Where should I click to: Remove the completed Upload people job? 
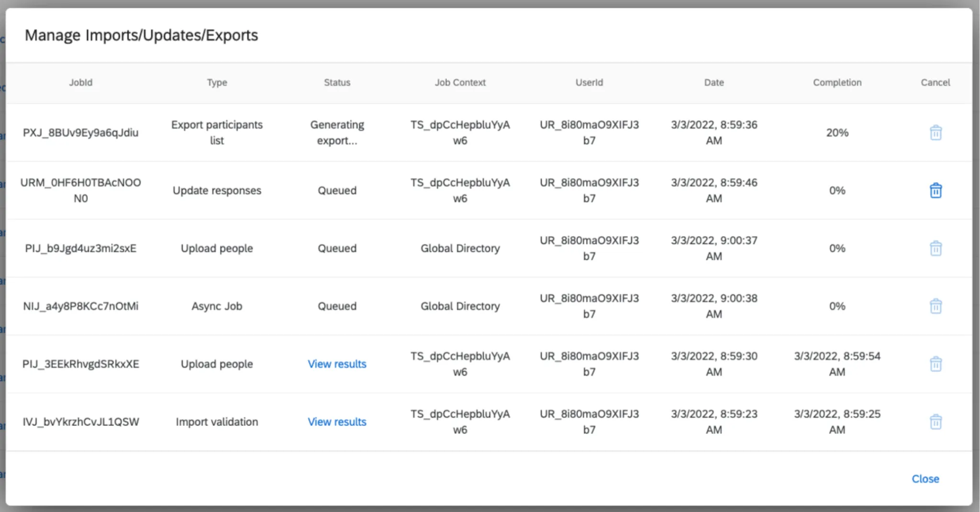click(936, 364)
